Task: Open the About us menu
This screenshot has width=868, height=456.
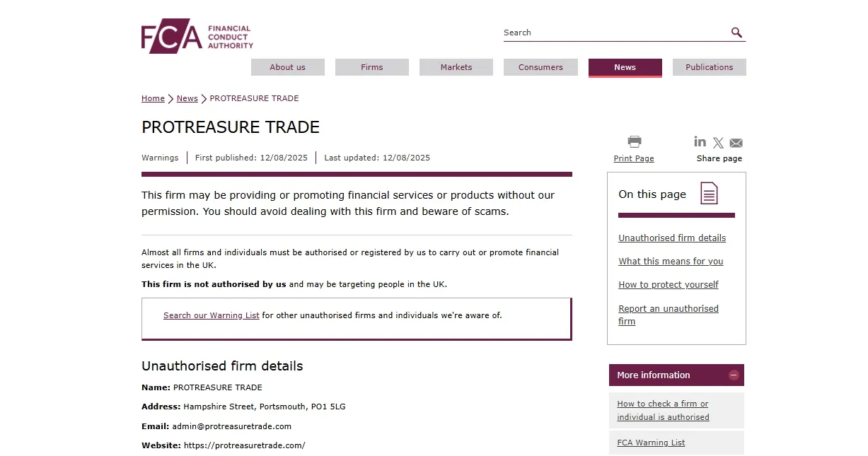Action: [288, 67]
